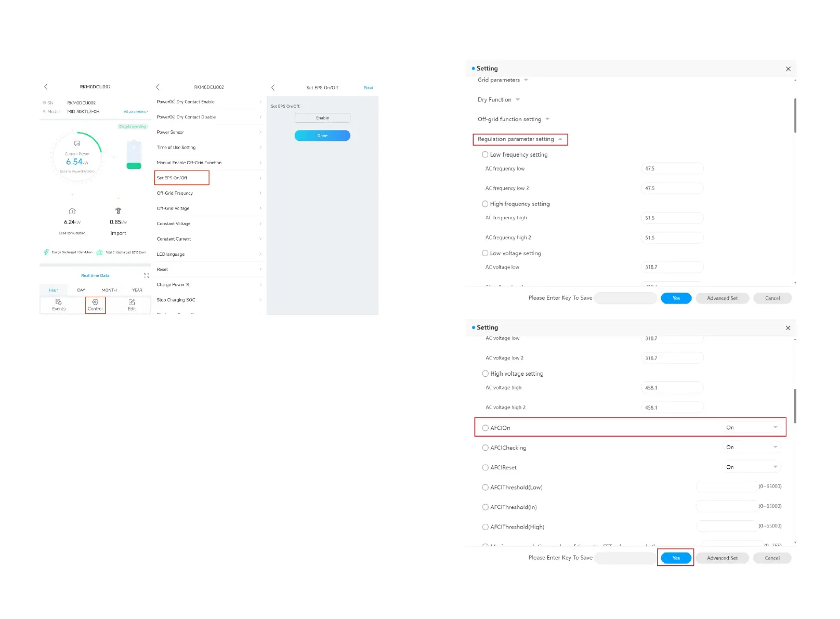Select the AFCIOn radio button
This screenshot has width=840, height=619.
point(485,428)
